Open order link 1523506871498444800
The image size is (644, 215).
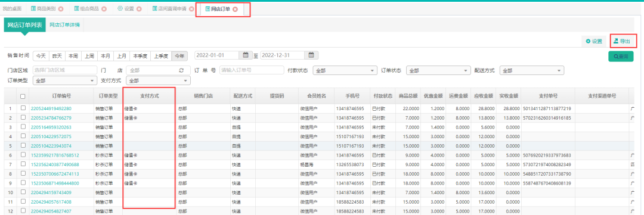55,183
